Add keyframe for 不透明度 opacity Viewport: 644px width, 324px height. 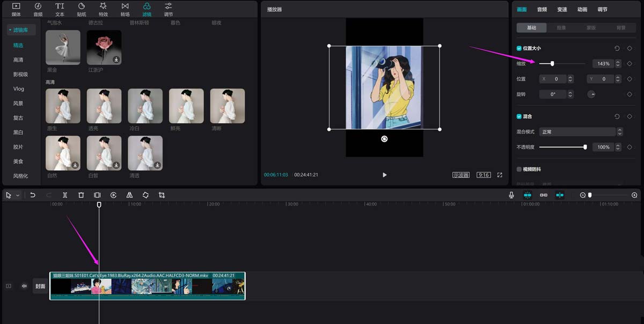pos(630,147)
